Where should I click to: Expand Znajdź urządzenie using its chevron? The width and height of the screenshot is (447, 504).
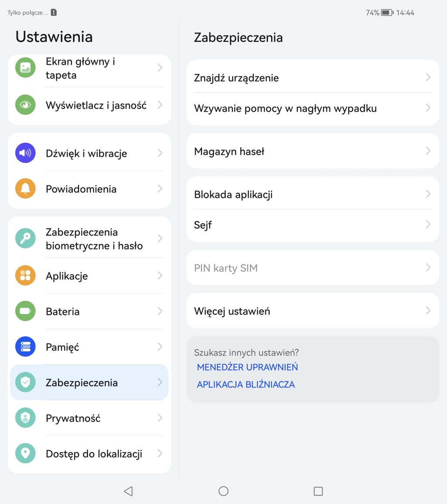(428, 77)
